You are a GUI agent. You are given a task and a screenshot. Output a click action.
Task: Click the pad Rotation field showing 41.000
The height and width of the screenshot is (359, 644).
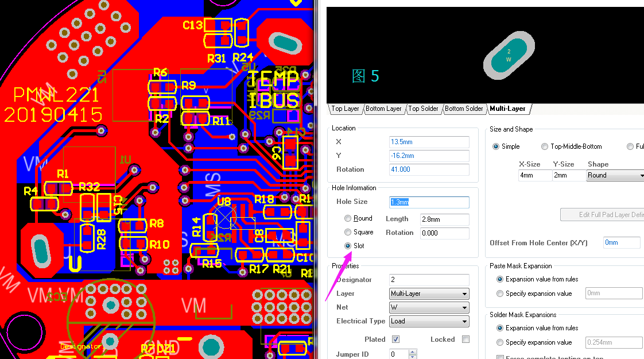tap(429, 169)
